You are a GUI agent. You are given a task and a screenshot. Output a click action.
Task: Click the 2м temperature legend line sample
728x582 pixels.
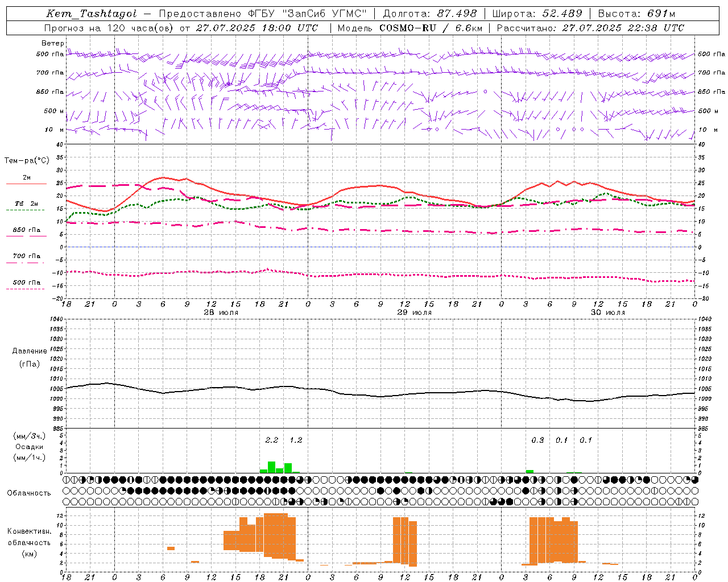pos(26,184)
